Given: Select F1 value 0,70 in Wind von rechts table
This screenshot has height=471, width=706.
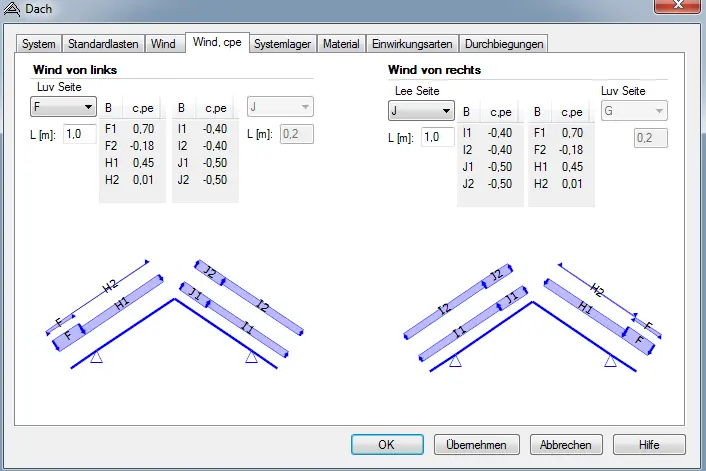Looking at the screenshot, I should (572, 133).
